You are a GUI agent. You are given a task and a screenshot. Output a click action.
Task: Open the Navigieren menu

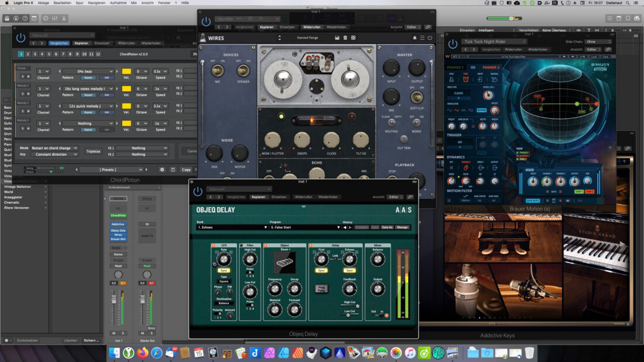point(97,3)
